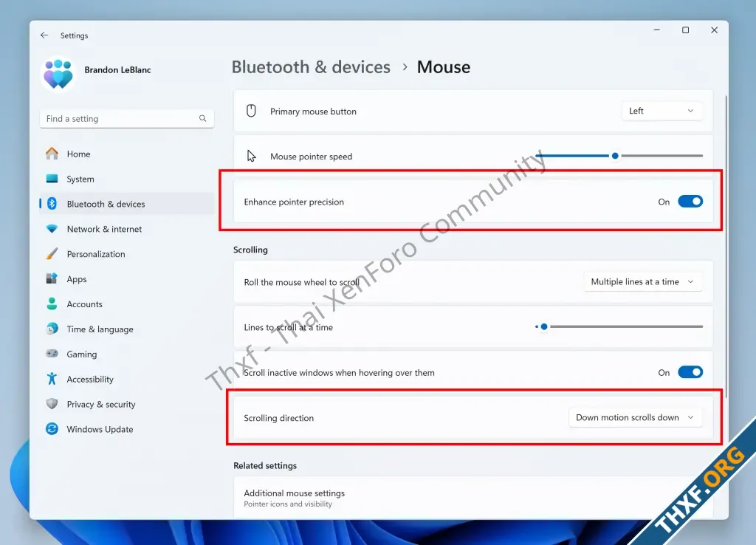Open Home in the sidebar
Image resolution: width=756 pixels, height=545 pixels.
[x=127, y=154]
